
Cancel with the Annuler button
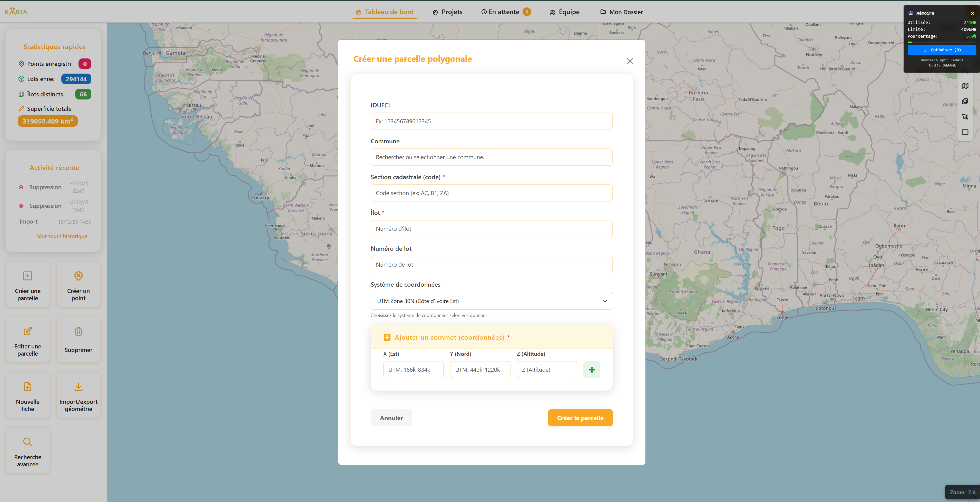point(391,418)
